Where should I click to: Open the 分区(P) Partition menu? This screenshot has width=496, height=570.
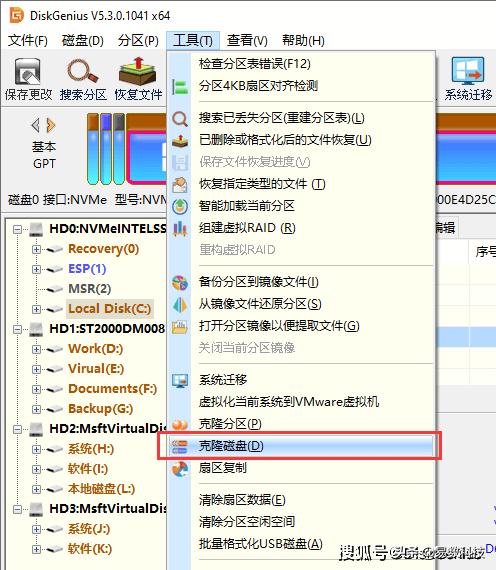click(138, 40)
